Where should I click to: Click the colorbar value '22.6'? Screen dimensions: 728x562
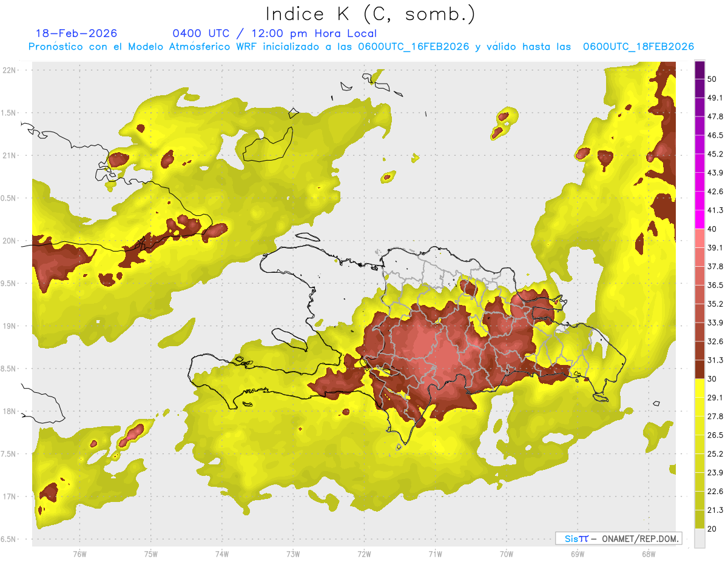(x=715, y=492)
